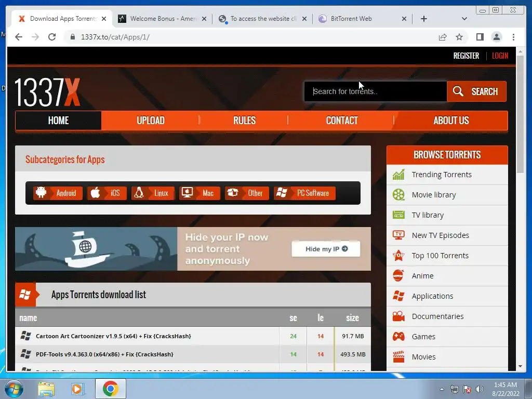
Task: Open the CONTACT page
Action: 342,121
